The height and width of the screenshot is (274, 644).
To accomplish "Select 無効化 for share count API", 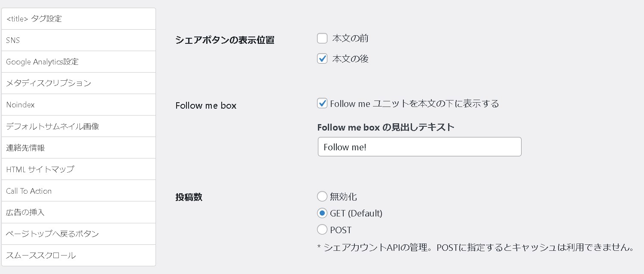I will point(322,196).
